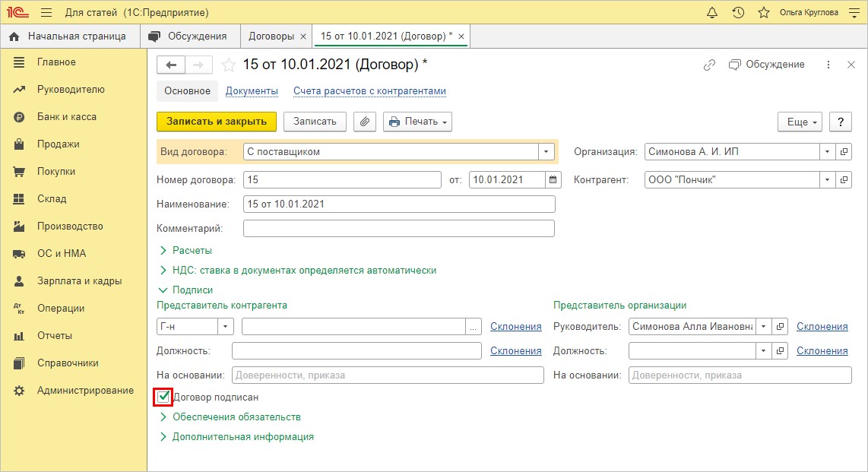Open Продажи section

[x=58, y=144]
